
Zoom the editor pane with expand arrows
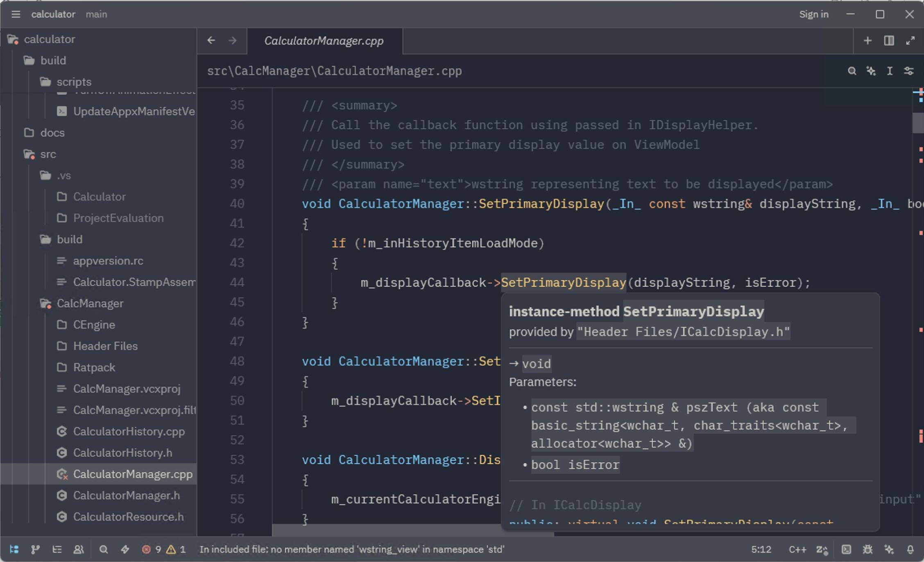(910, 41)
